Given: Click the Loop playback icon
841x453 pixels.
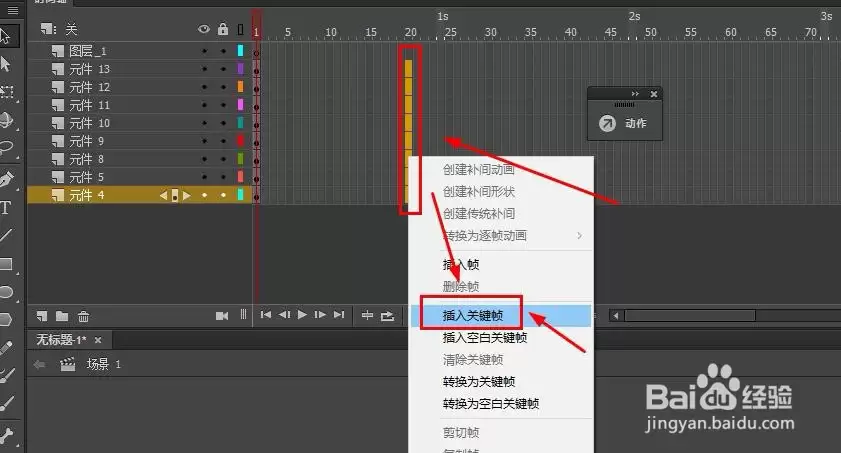Looking at the screenshot, I should coord(387,316).
